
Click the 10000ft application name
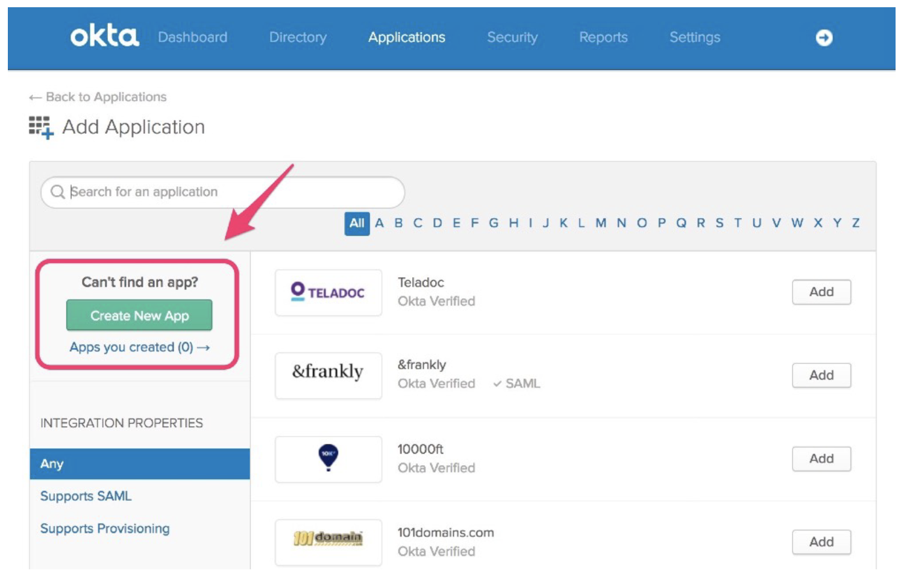click(421, 449)
